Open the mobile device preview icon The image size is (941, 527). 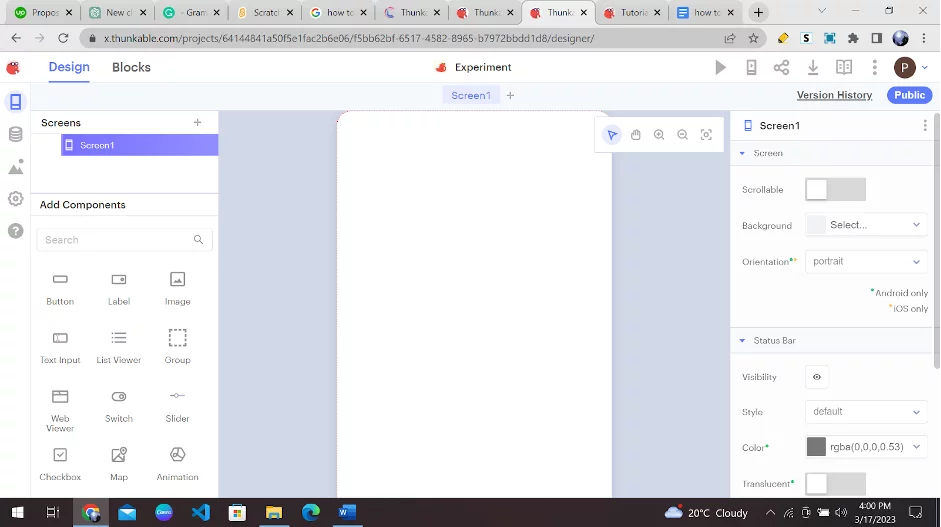pos(751,67)
